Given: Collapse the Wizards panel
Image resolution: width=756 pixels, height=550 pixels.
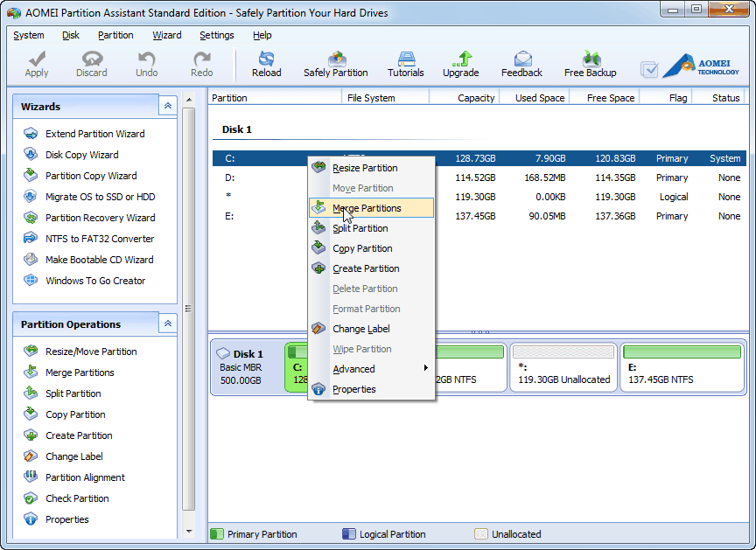Looking at the screenshot, I should (x=168, y=106).
